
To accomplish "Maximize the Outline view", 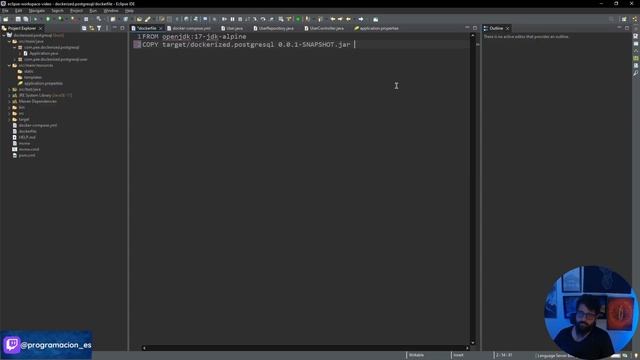I will click(x=627, y=28).
